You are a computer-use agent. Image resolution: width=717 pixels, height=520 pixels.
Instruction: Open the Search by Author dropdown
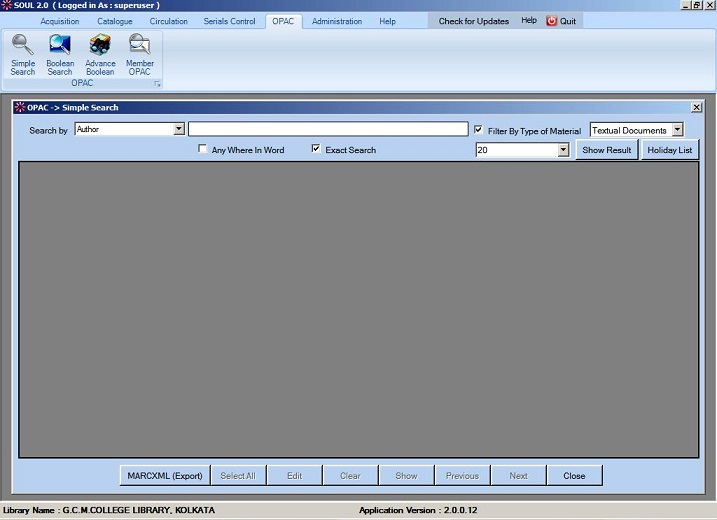coord(179,129)
